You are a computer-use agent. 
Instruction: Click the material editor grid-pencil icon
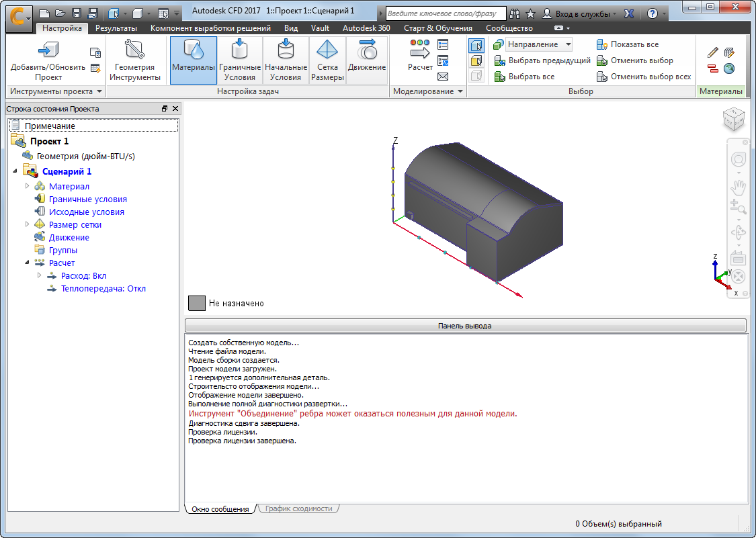click(x=729, y=52)
